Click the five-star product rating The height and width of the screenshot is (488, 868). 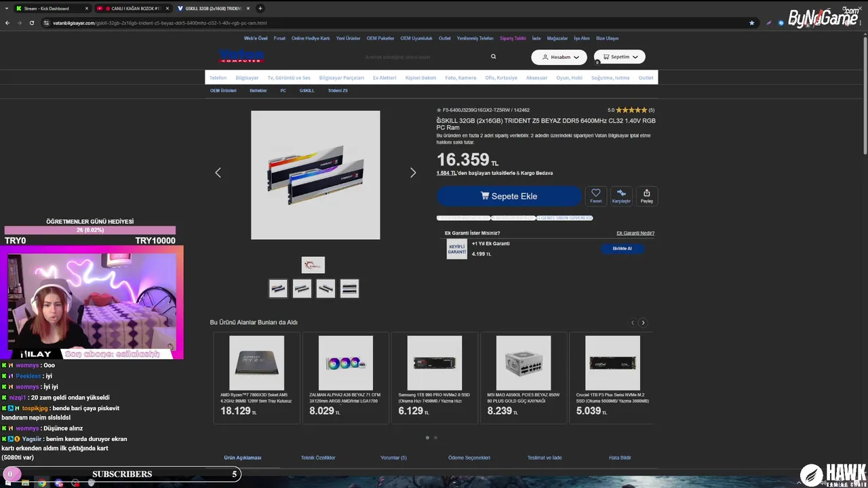[631, 110]
